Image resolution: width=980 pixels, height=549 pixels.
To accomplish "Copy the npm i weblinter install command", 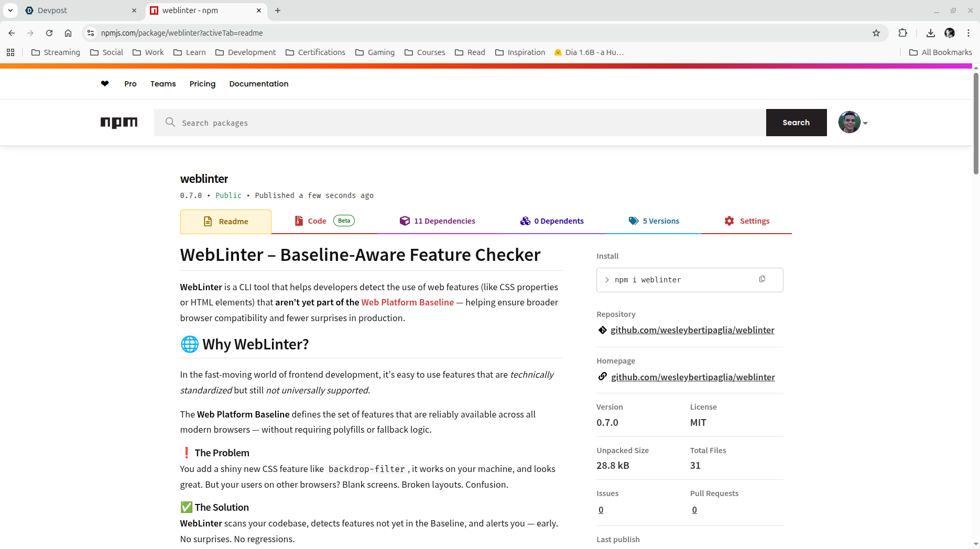I will [x=762, y=279].
